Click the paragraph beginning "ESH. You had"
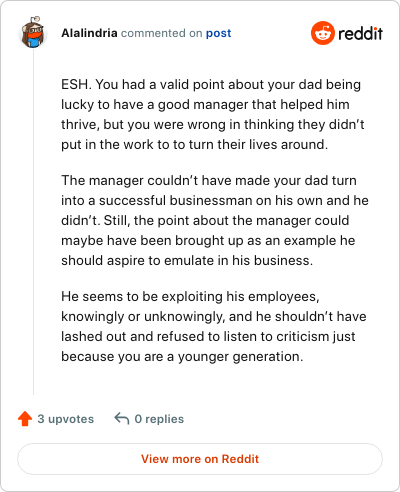 pos(213,114)
